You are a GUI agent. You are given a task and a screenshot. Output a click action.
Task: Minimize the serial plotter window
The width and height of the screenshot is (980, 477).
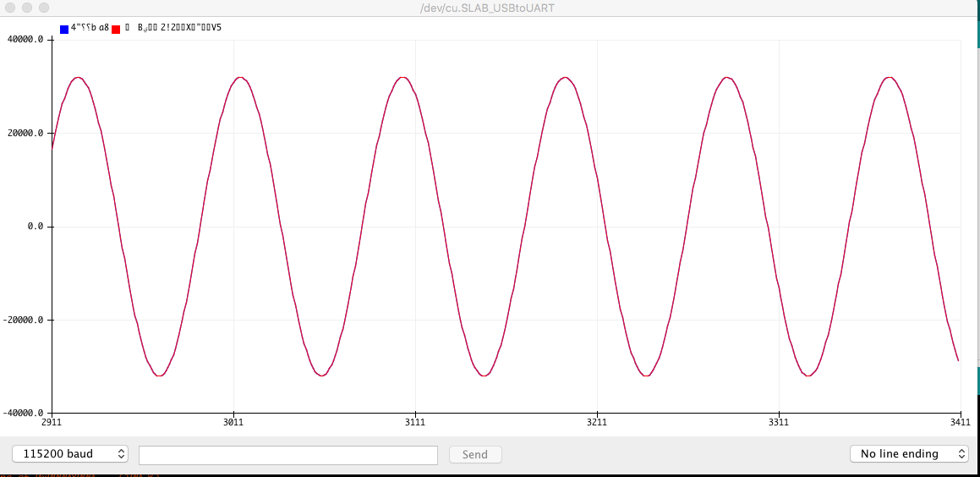click(26, 8)
